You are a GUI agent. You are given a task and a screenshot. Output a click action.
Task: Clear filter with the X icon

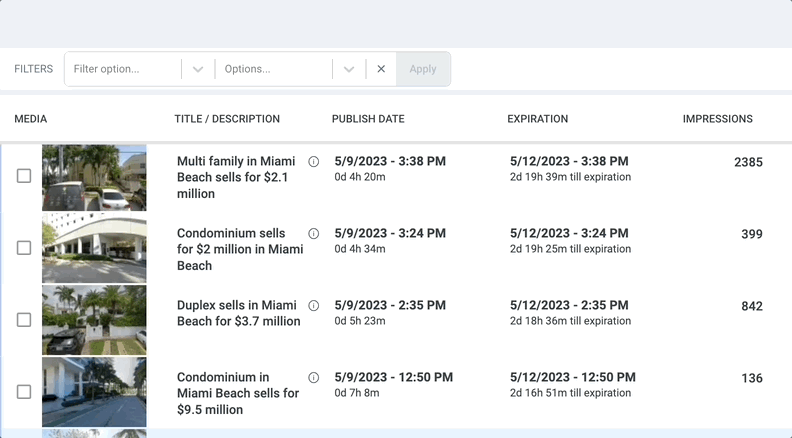tap(381, 69)
